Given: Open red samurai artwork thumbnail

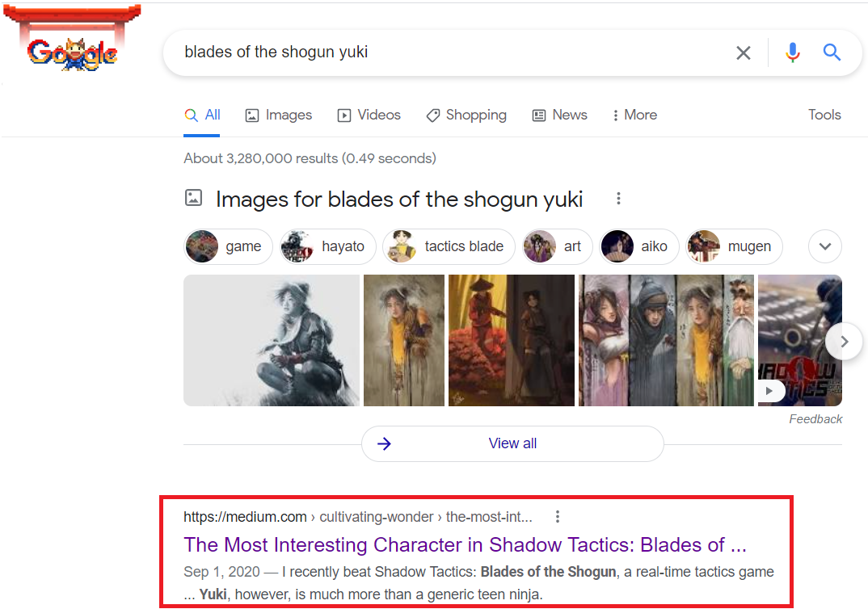Looking at the screenshot, I should (512, 340).
